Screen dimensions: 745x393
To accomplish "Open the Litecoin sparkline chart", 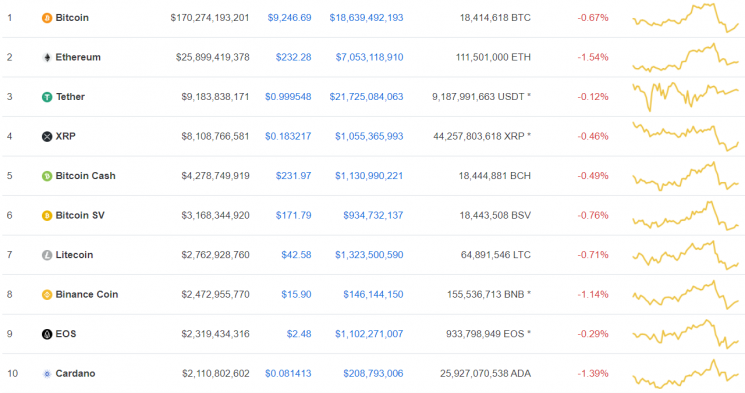I will (685, 255).
